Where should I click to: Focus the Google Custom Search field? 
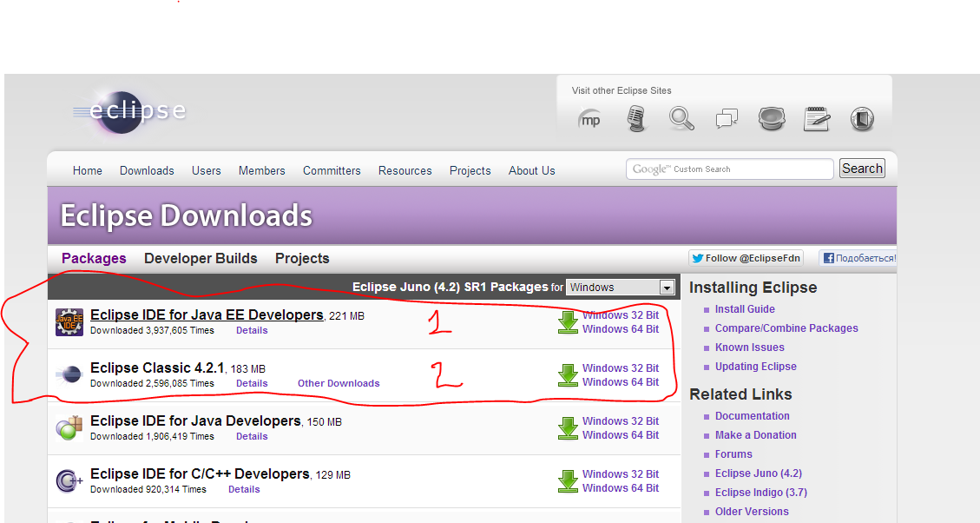[x=730, y=169]
